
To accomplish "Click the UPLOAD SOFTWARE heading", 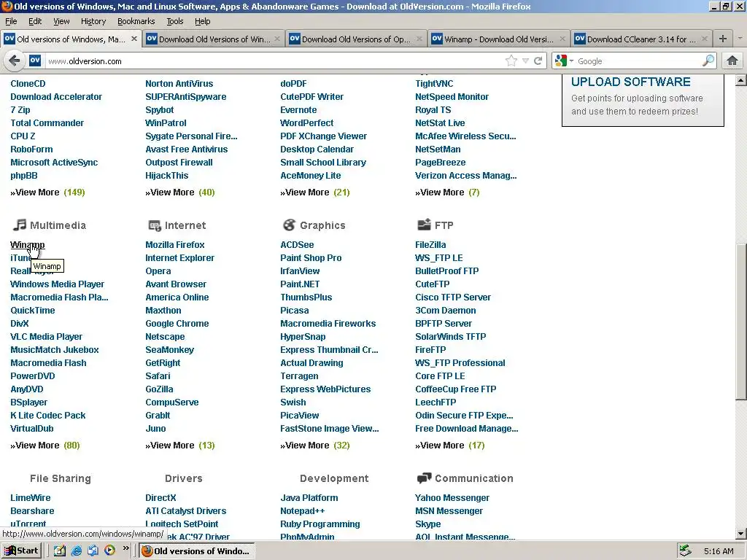I will (630, 82).
